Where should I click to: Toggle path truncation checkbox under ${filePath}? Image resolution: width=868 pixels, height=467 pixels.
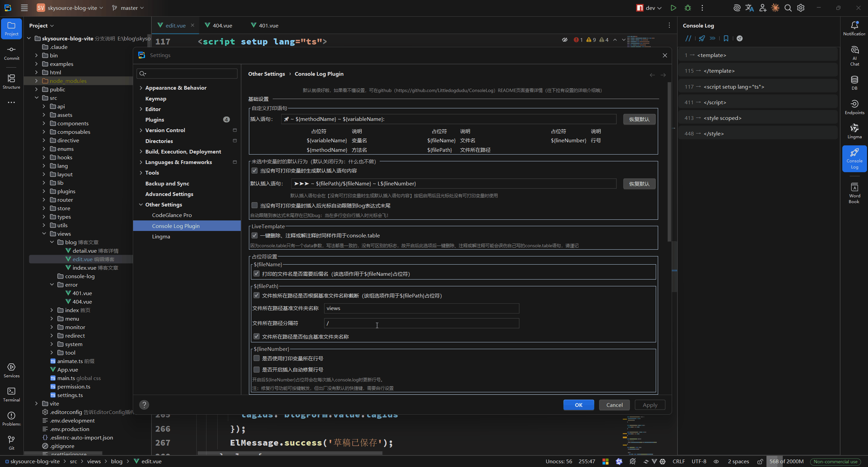[256, 295]
